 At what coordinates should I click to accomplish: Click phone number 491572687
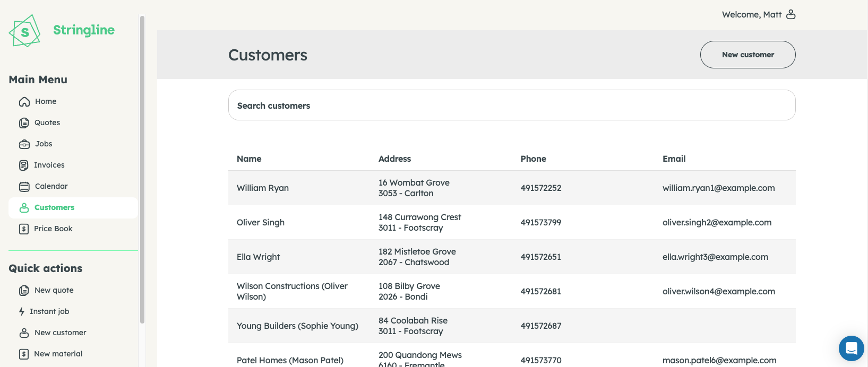541,326
